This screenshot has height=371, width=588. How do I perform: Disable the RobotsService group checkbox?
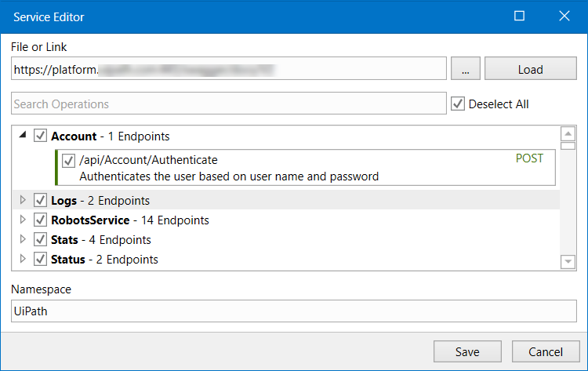point(41,220)
